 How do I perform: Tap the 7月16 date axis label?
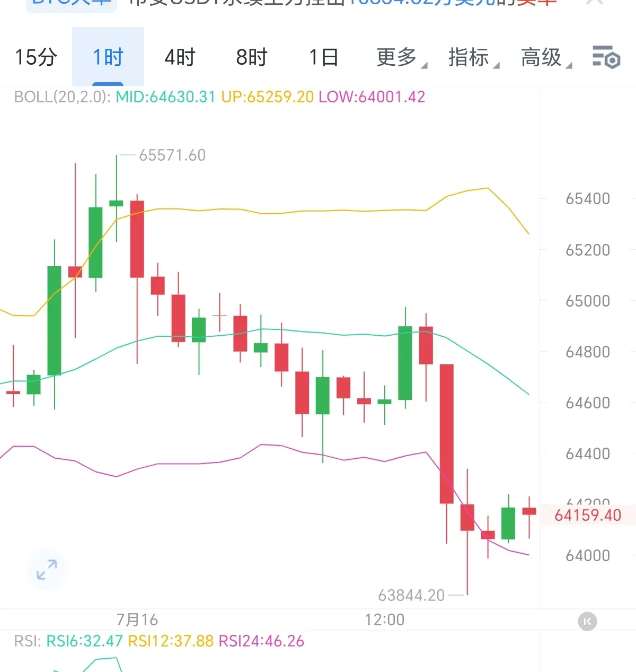[137, 619]
